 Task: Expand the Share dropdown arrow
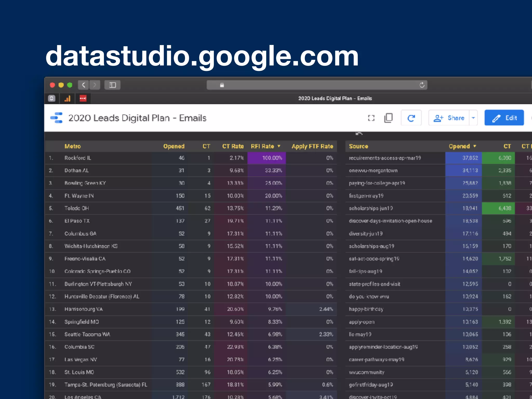click(473, 118)
